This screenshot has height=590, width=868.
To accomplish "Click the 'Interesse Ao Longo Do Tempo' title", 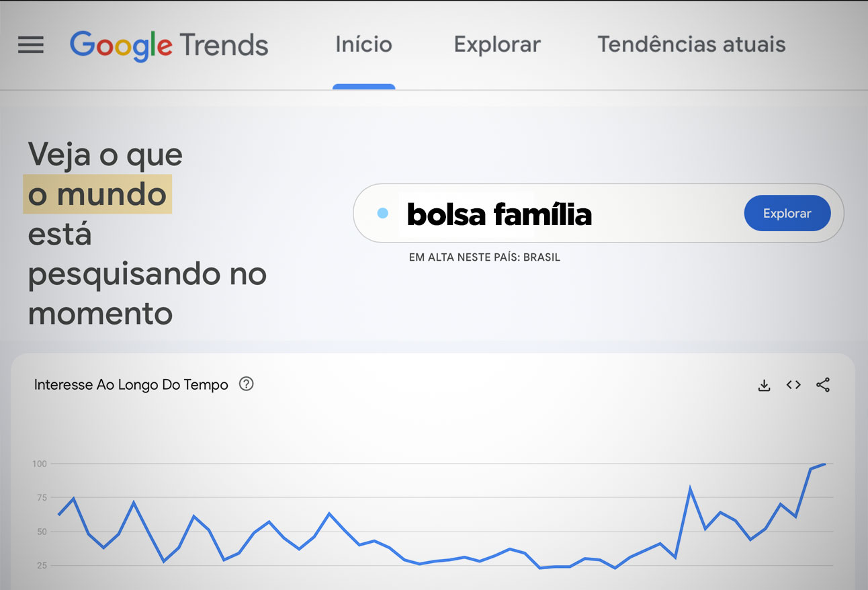I will (x=131, y=385).
